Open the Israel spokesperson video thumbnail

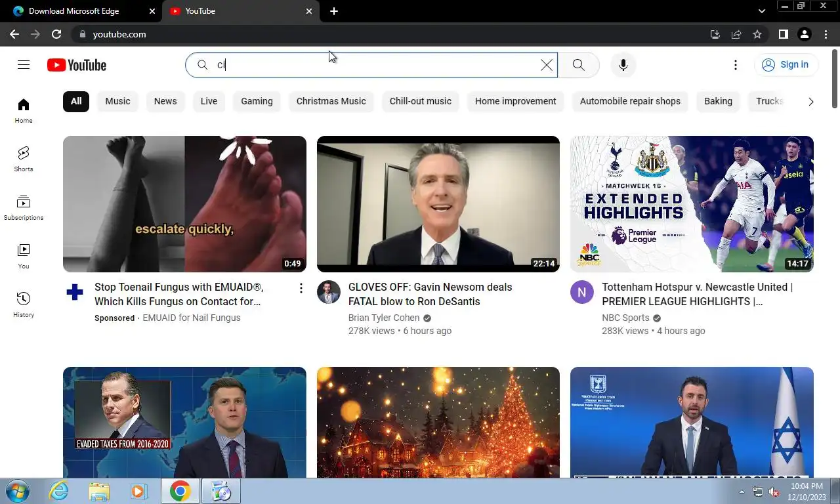click(692, 422)
